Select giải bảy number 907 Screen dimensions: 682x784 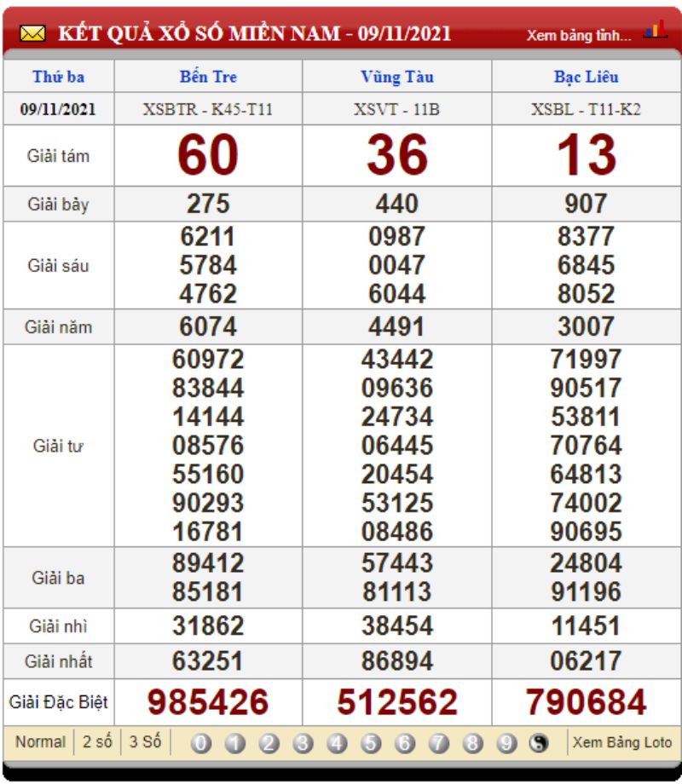tap(586, 204)
